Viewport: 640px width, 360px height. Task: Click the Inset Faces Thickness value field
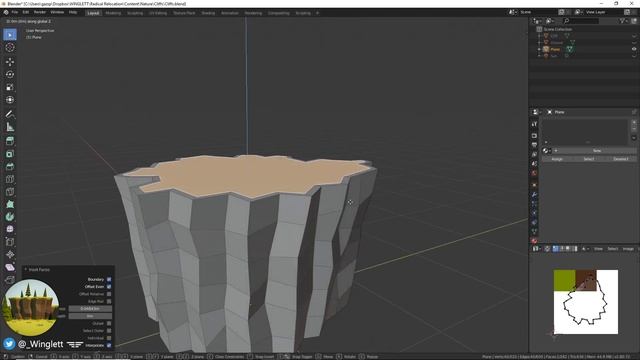pyautogui.click(x=90, y=309)
